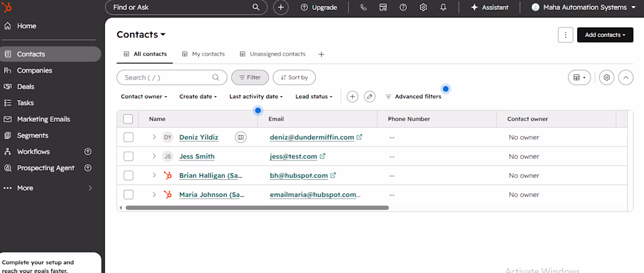Open the Add contacts dropdown
644x273 pixels.
[x=605, y=35]
